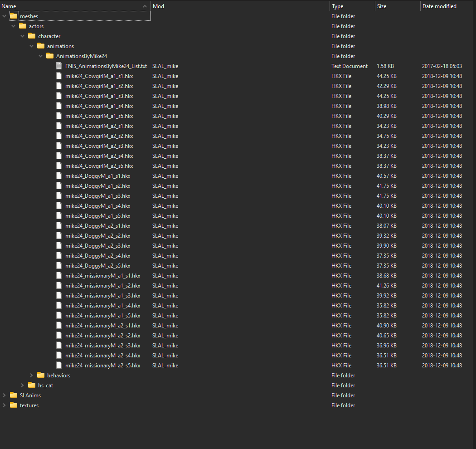The width and height of the screenshot is (476, 449).
Task: Select the meshes folder name
Action: coord(29,16)
